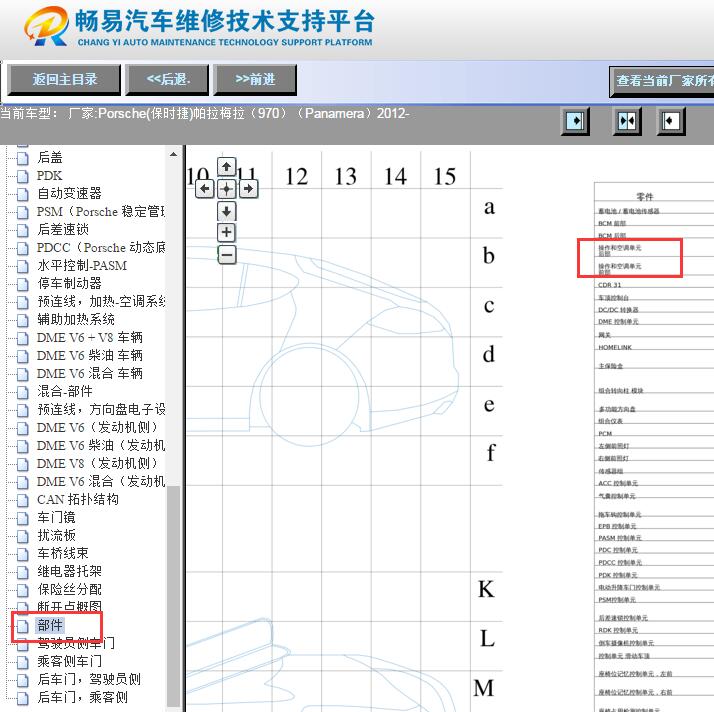The image size is (714, 712).
Task: Click the document icon next to 后盖
Action: (22, 158)
